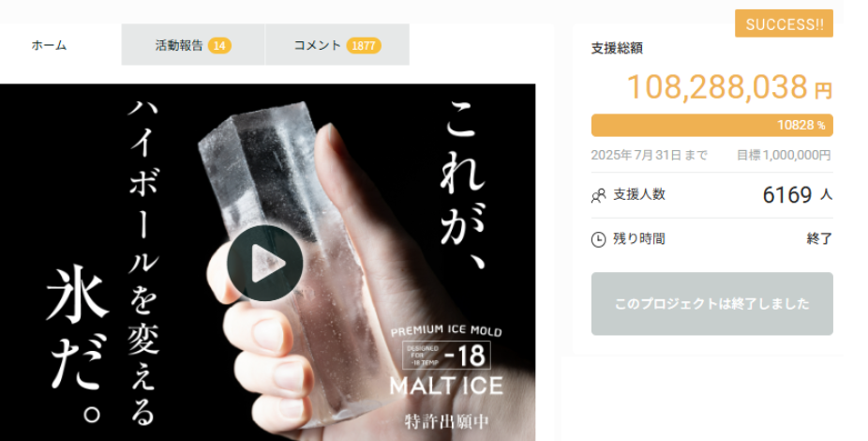Click the supporters people icon
The width and height of the screenshot is (868, 441).
(x=598, y=195)
